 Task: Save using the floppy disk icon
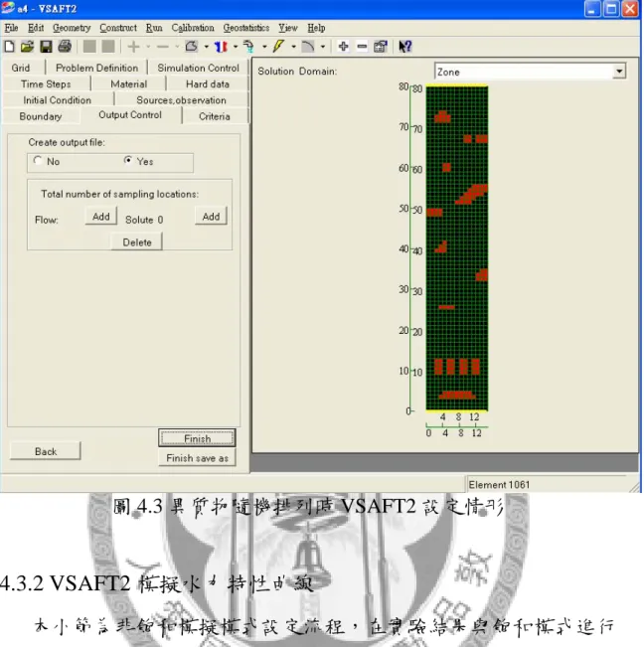(x=46, y=46)
